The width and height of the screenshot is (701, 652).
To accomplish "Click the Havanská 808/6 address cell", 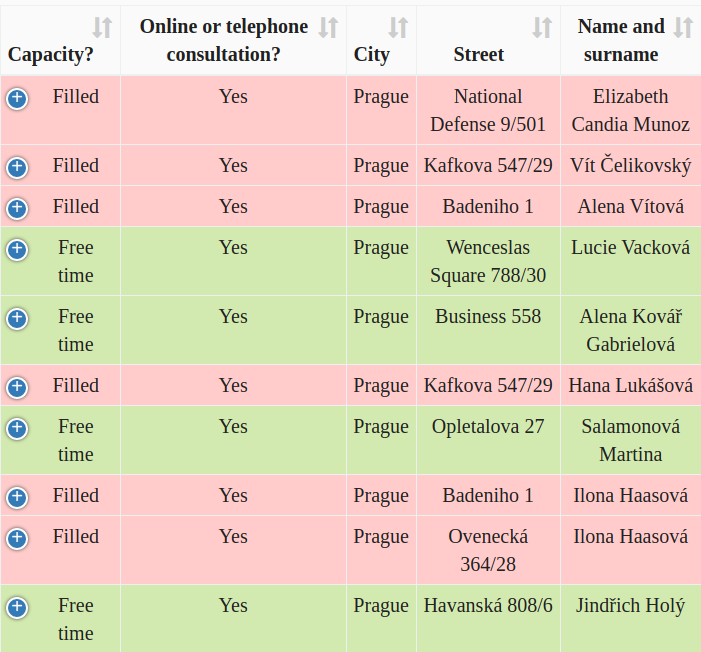I will pos(488,605).
